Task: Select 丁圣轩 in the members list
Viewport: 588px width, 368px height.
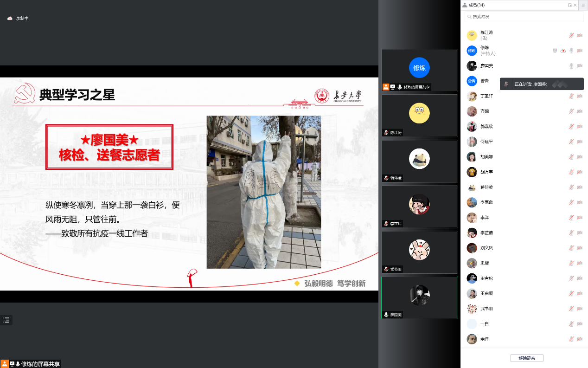Action: [486, 96]
